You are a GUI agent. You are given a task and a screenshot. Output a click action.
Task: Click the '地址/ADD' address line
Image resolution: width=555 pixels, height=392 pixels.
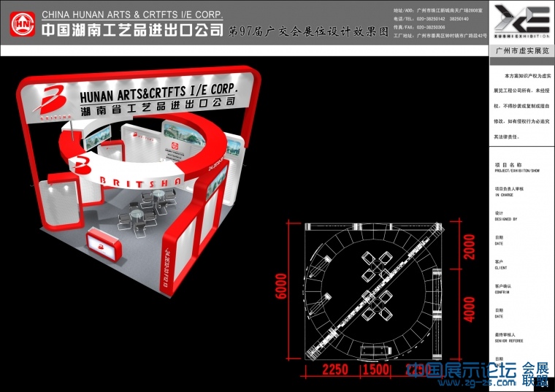438,11
